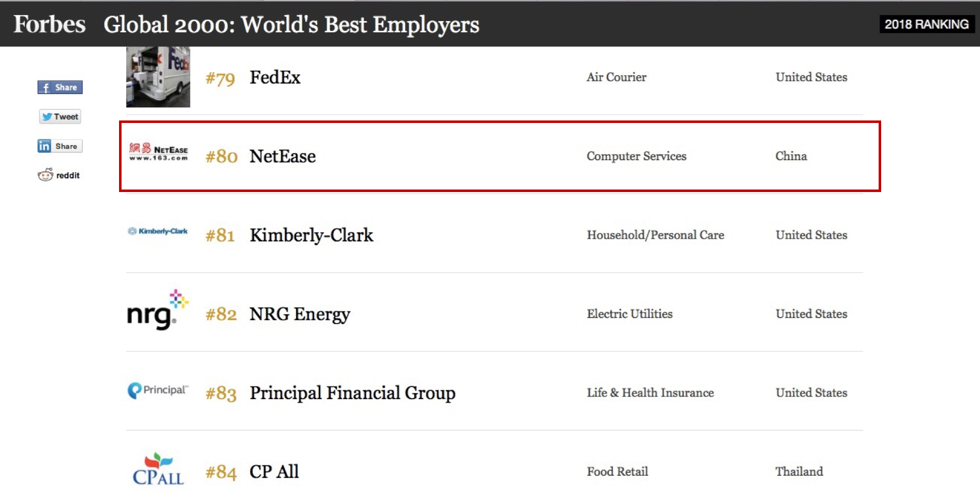Click the 2018 Ranking badge
The image size is (980, 502).
click(926, 24)
